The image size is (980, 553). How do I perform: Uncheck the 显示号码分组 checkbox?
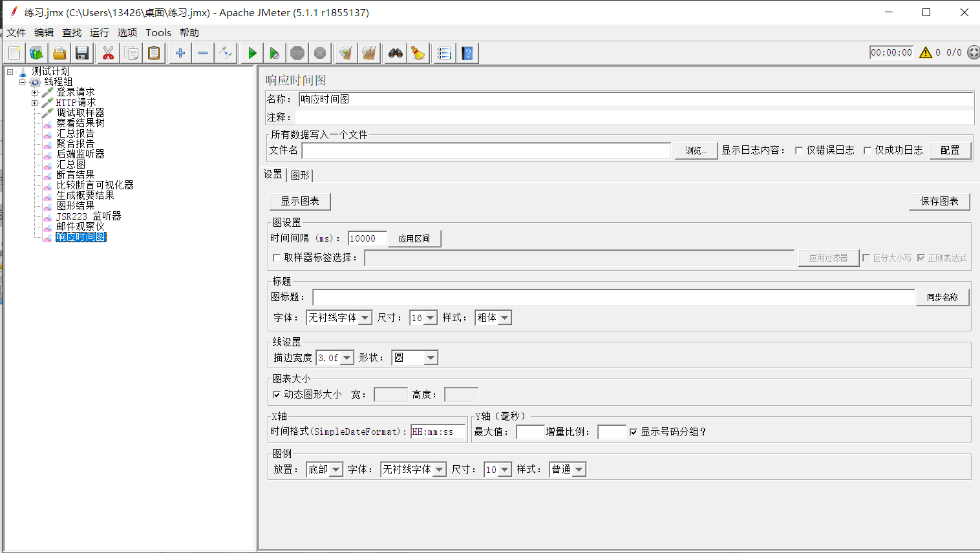(x=634, y=432)
